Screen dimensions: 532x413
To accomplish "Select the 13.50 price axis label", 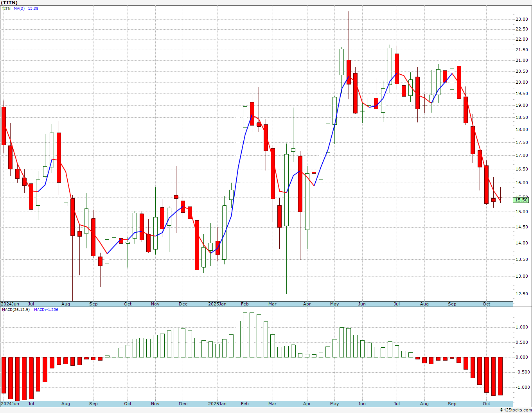I will tap(521, 260).
